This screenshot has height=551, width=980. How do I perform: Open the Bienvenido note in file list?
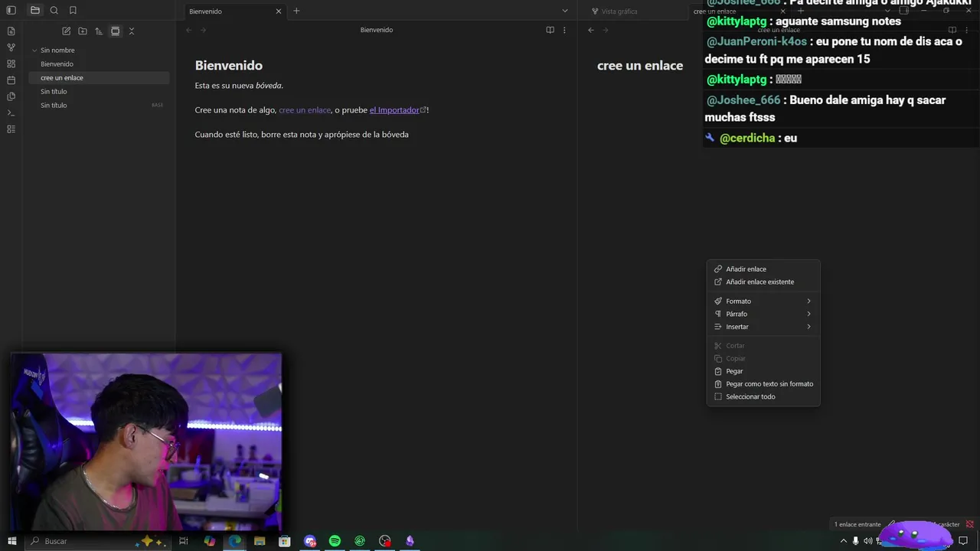coord(99,64)
